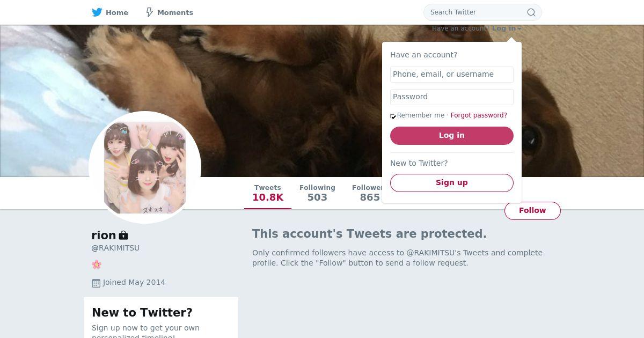Screen dimensions: 644x338
Task: Open the Forgot password link
Action: click(x=479, y=115)
